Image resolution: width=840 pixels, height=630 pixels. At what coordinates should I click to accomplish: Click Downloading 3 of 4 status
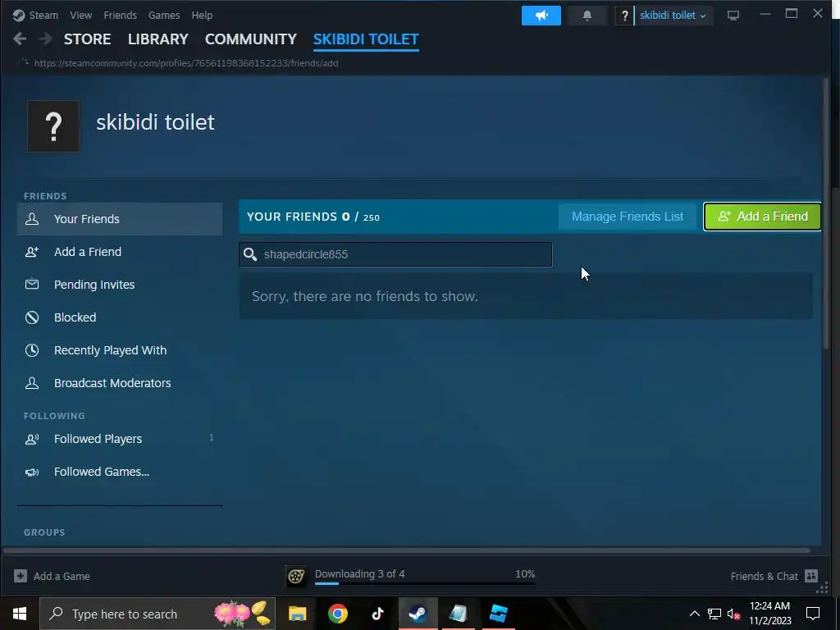360,573
